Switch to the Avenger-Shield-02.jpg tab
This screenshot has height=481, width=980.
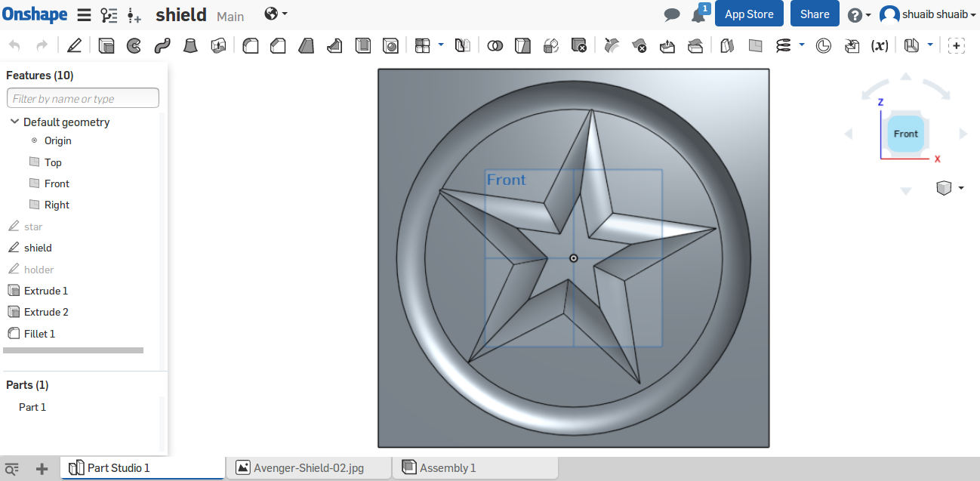pyautogui.click(x=309, y=468)
